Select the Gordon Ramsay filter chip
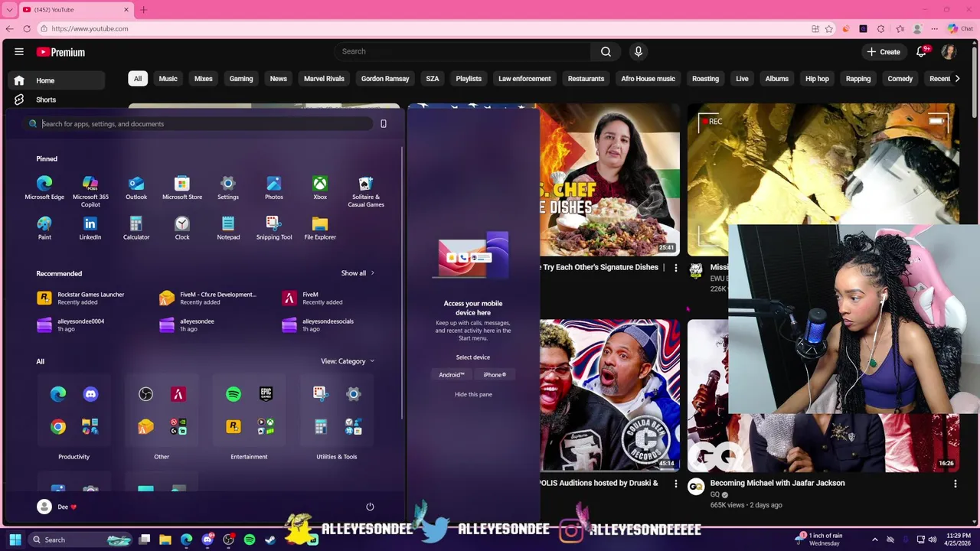 385,79
